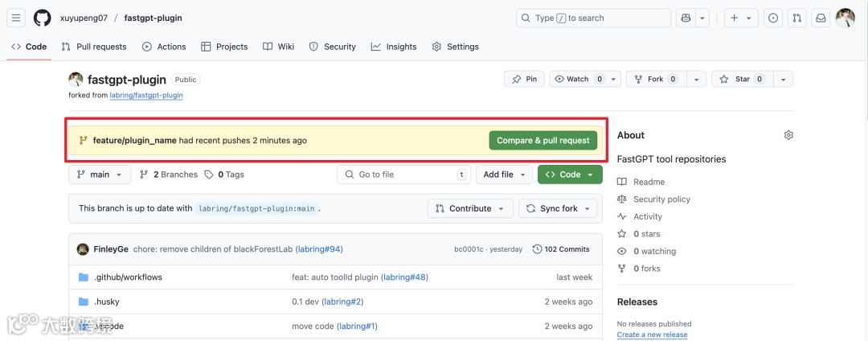Open upstream labring/fastgpt-plugin link

[146, 95]
